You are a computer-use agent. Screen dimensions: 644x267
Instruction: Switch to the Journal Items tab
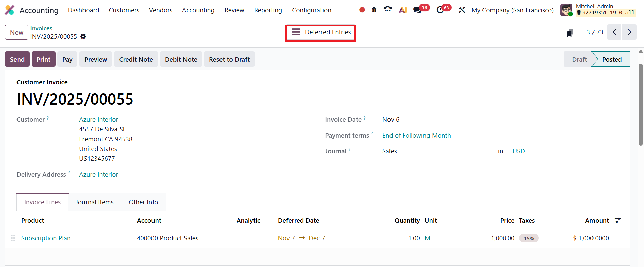point(95,202)
